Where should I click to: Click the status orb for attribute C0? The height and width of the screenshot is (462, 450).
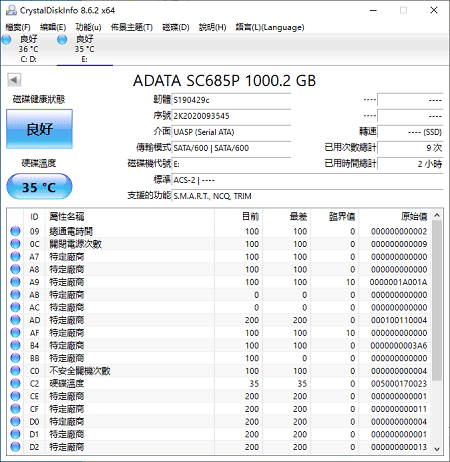click(15, 371)
